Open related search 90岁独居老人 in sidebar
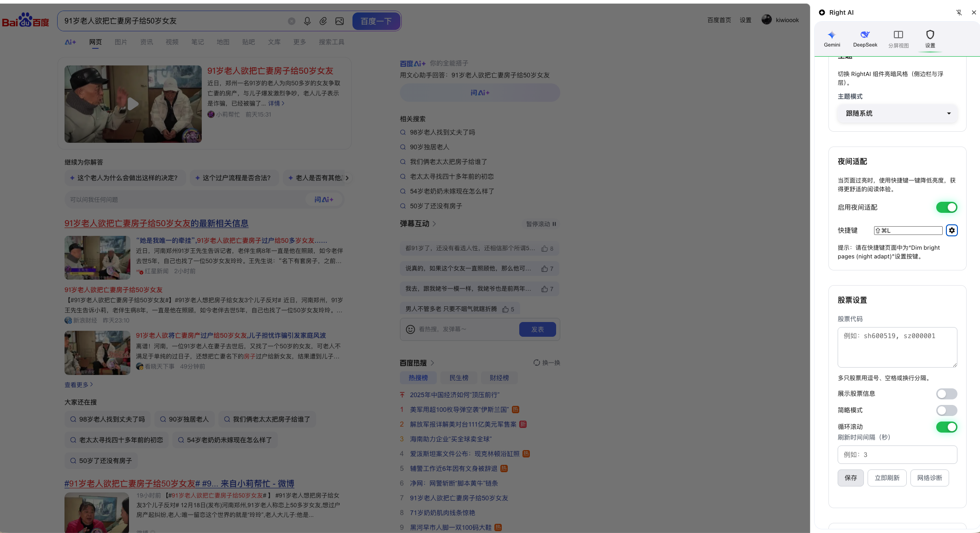Screen dimensions: 980x533 [x=429, y=147]
